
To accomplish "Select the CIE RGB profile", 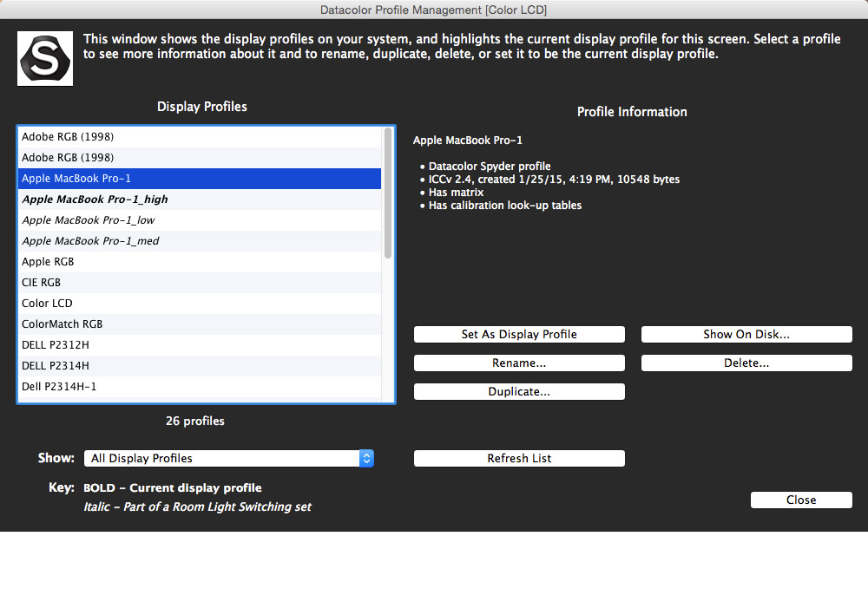I will (x=200, y=283).
